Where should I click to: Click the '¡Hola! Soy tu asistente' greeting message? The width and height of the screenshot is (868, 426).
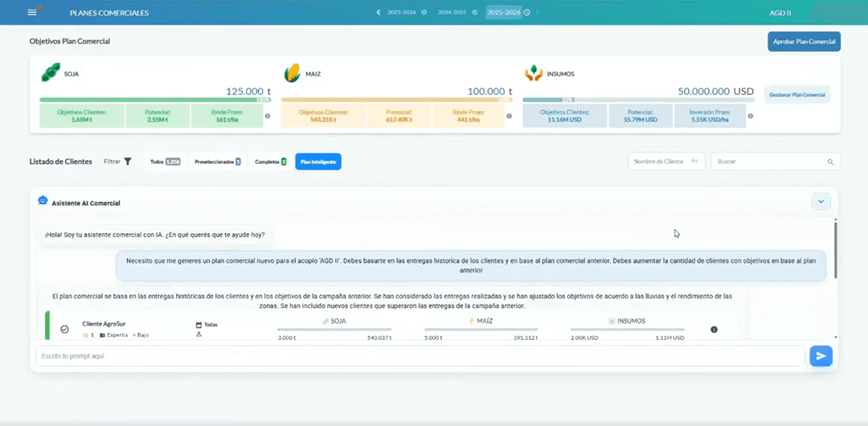coord(154,235)
